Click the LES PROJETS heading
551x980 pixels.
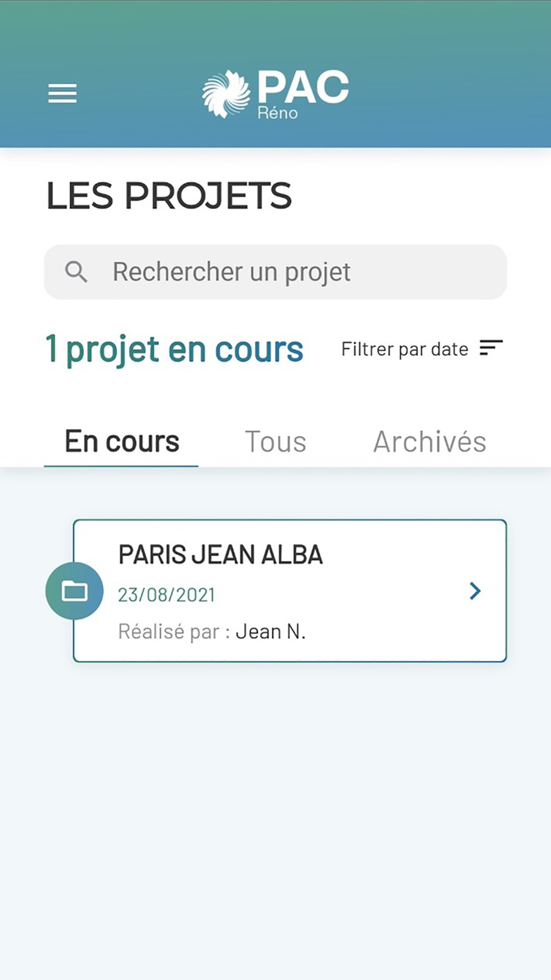click(x=169, y=196)
